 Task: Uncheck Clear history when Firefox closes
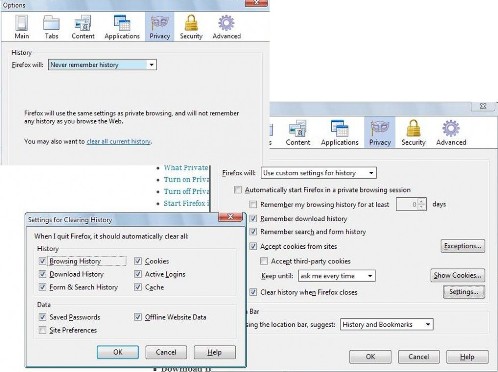[x=253, y=292]
